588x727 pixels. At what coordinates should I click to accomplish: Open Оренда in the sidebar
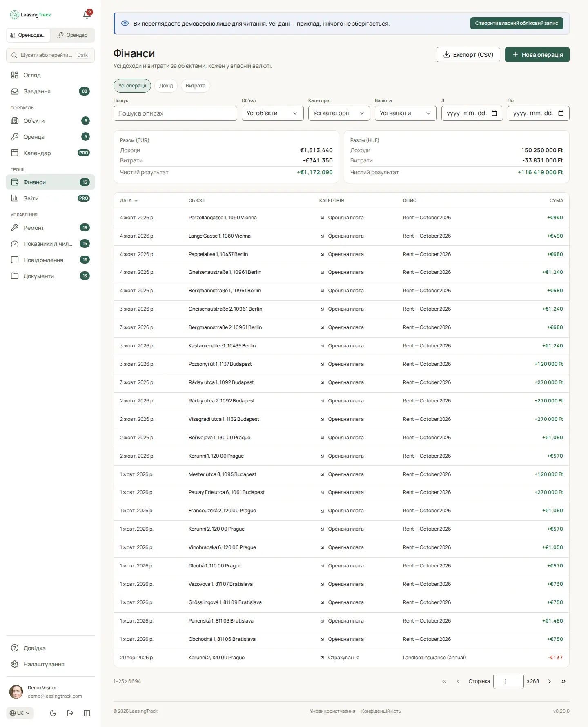[x=50, y=137]
